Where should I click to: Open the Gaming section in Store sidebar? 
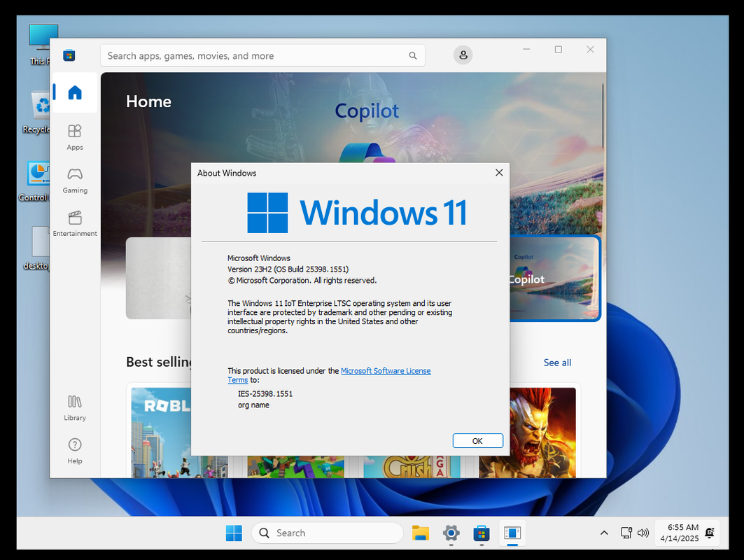click(74, 181)
